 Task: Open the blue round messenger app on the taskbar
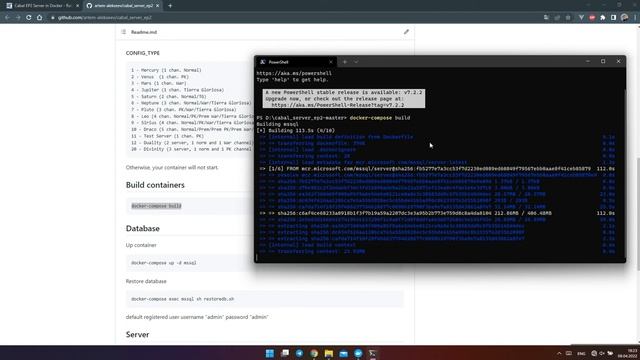(358, 353)
